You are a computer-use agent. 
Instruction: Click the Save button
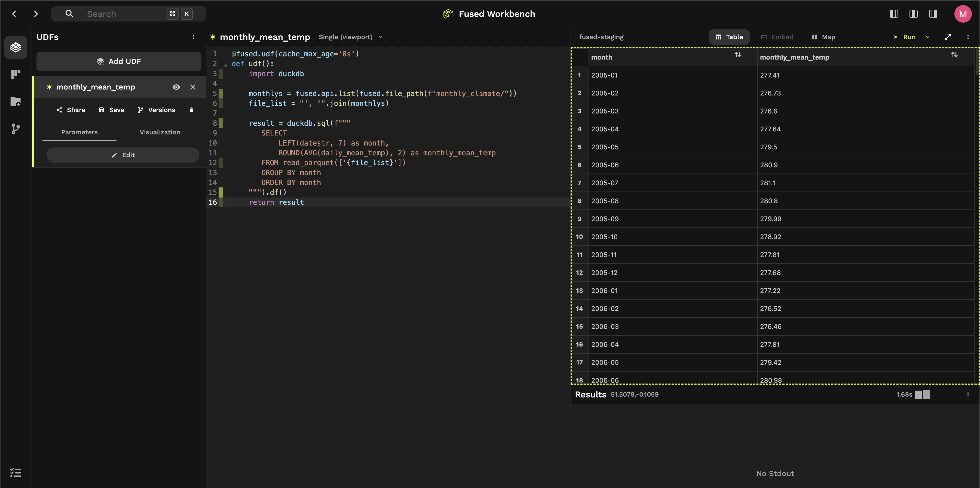(111, 110)
